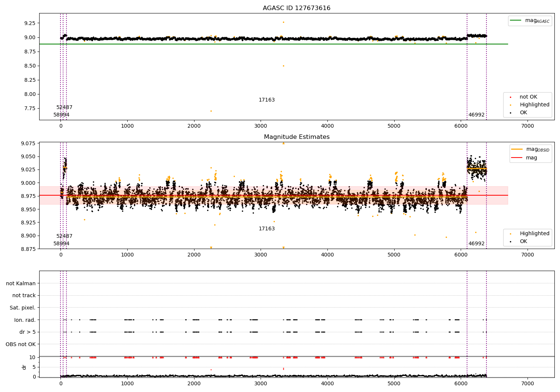This screenshot has width=560, height=392.
Task: Click annotation '46992' in the Magnitude Estimates plot
Action: tap(476, 244)
